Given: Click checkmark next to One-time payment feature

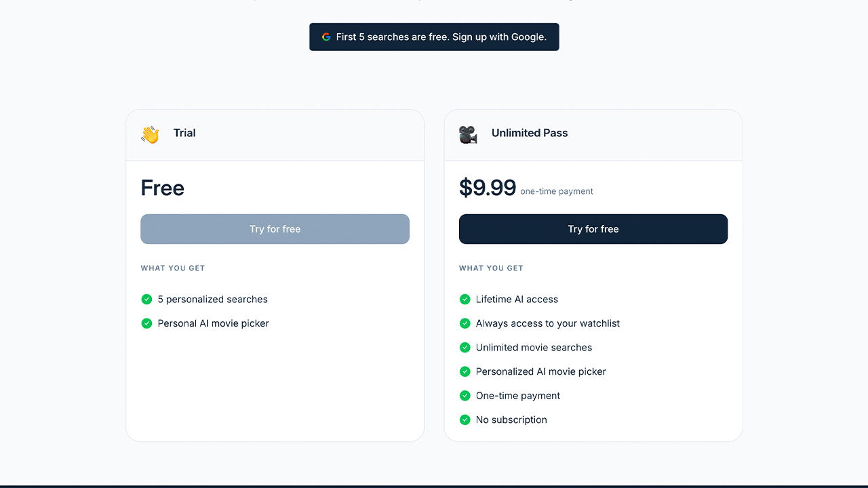Looking at the screenshot, I should click(465, 396).
